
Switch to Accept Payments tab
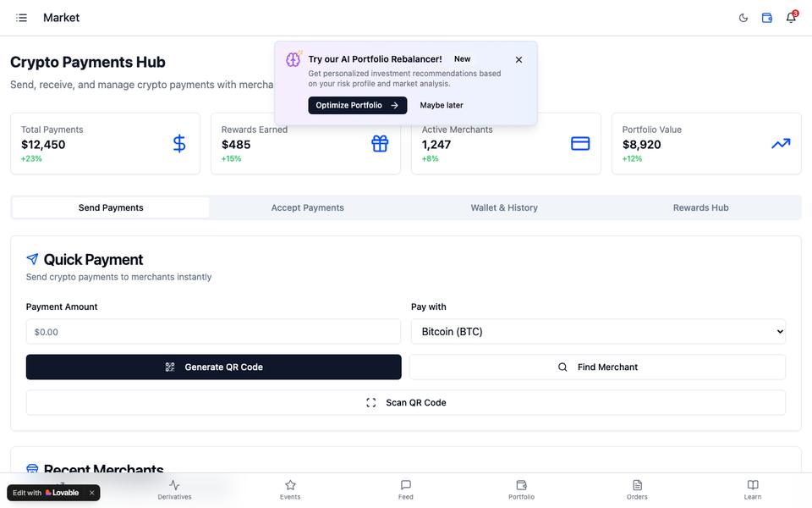click(x=308, y=207)
